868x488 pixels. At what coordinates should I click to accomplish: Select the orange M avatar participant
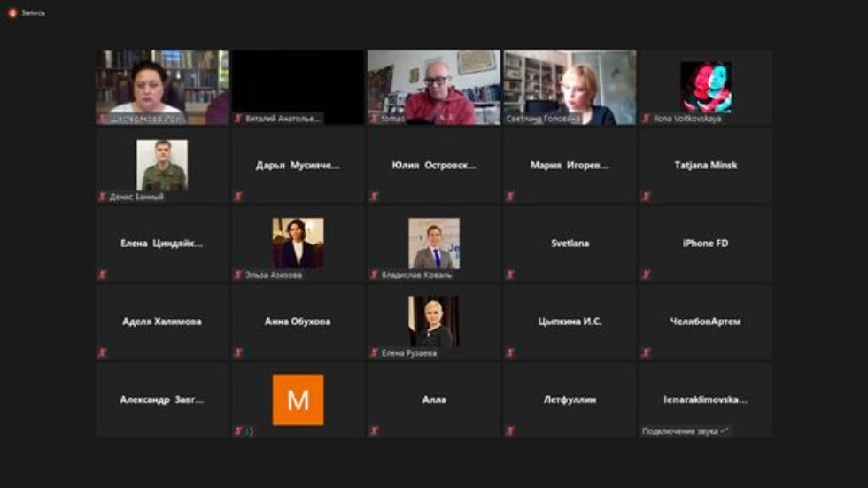coord(298,399)
